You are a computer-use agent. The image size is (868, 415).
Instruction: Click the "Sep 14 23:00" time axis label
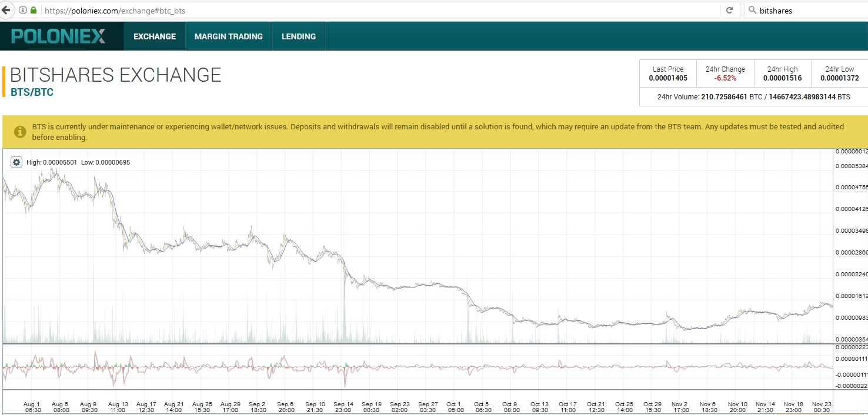tap(343, 407)
